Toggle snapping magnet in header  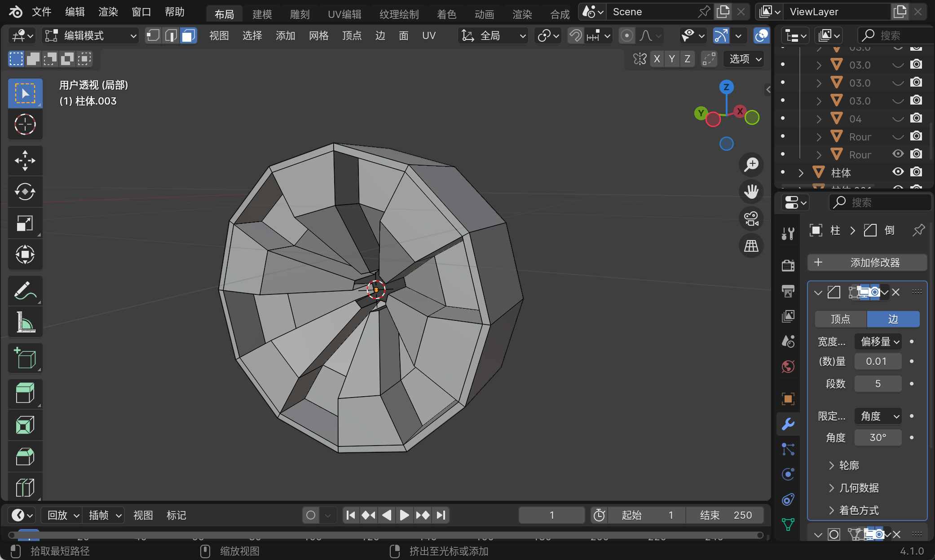(x=575, y=35)
